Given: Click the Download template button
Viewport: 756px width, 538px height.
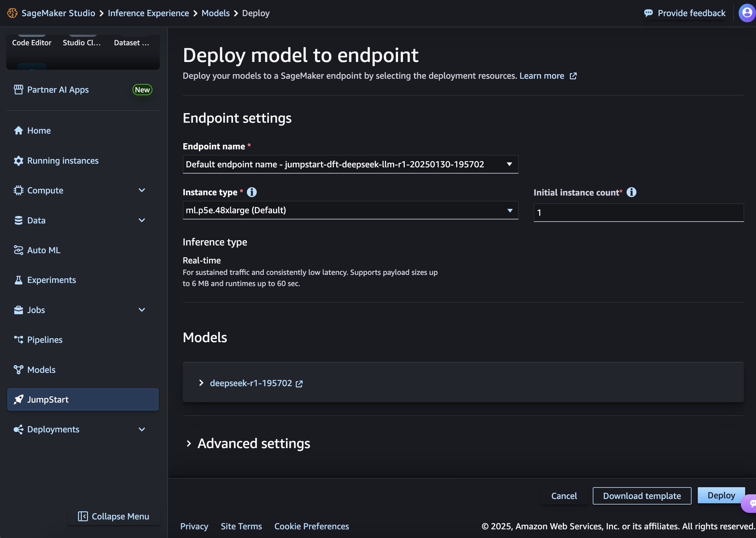Looking at the screenshot, I should pyautogui.click(x=641, y=496).
